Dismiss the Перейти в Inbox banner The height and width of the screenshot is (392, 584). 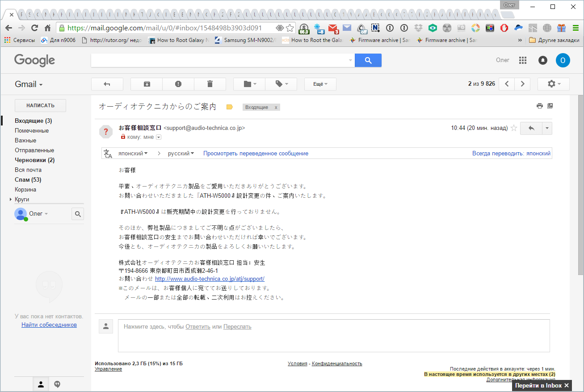[567, 385]
